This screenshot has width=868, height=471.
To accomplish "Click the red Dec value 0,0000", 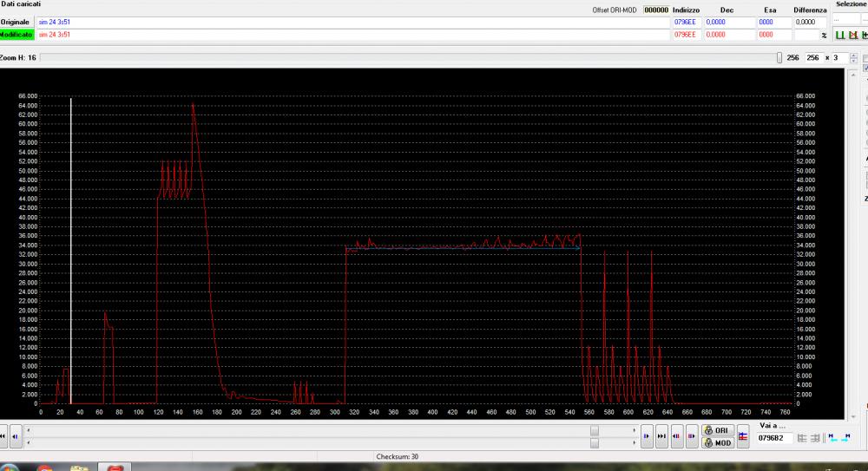I will click(729, 35).
